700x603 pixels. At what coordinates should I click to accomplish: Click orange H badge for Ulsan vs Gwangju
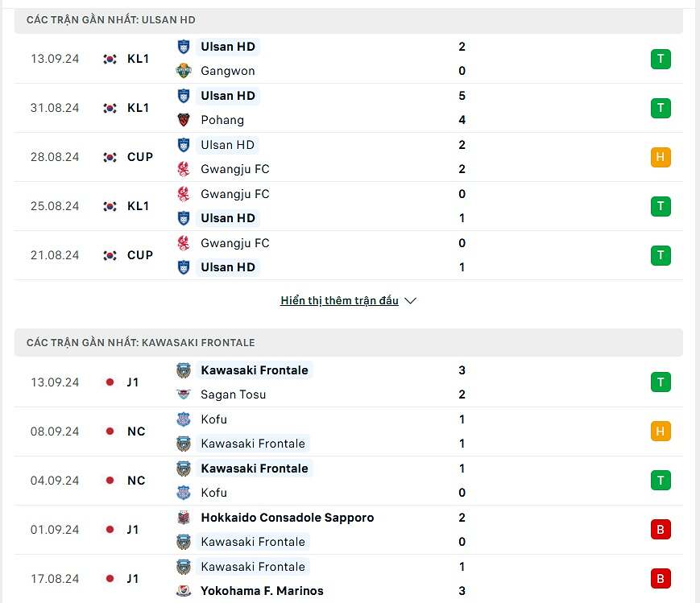pos(661,157)
